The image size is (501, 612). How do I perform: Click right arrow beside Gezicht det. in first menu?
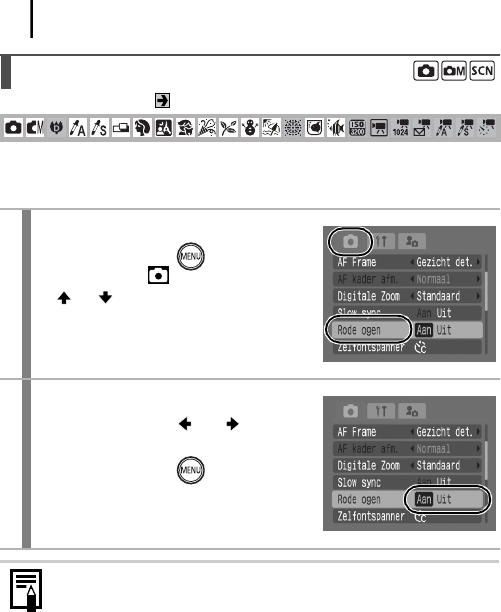click(478, 262)
